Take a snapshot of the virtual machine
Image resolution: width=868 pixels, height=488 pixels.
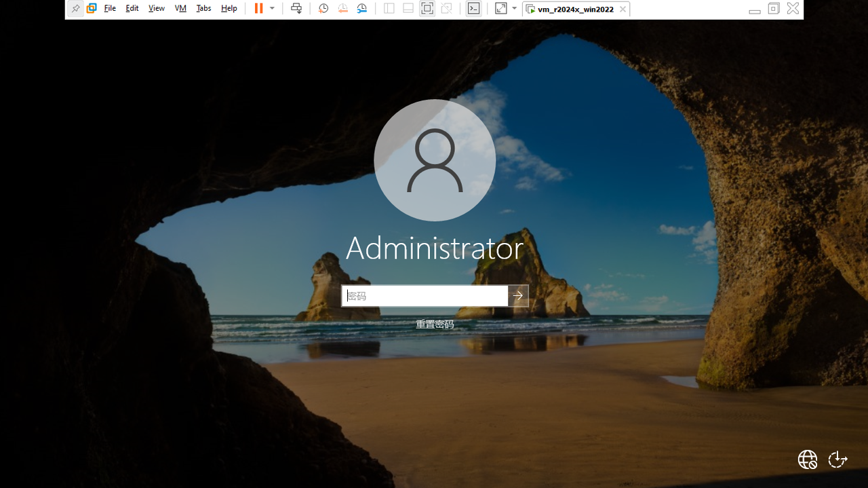pyautogui.click(x=323, y=9)
